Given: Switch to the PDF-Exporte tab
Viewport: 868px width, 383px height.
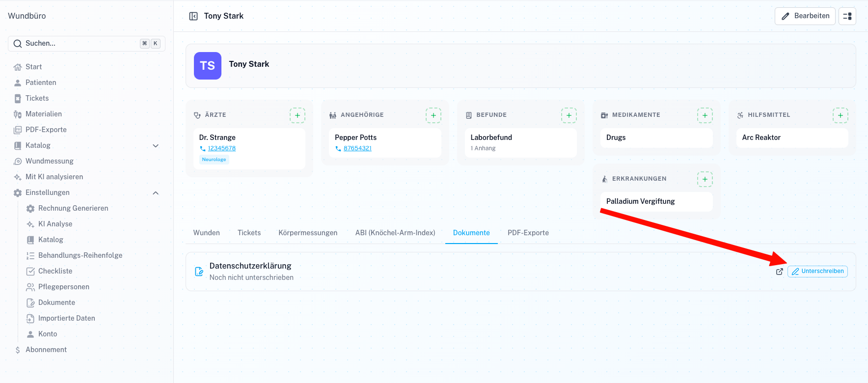Looking at the screenshot, I should point(528,233).
